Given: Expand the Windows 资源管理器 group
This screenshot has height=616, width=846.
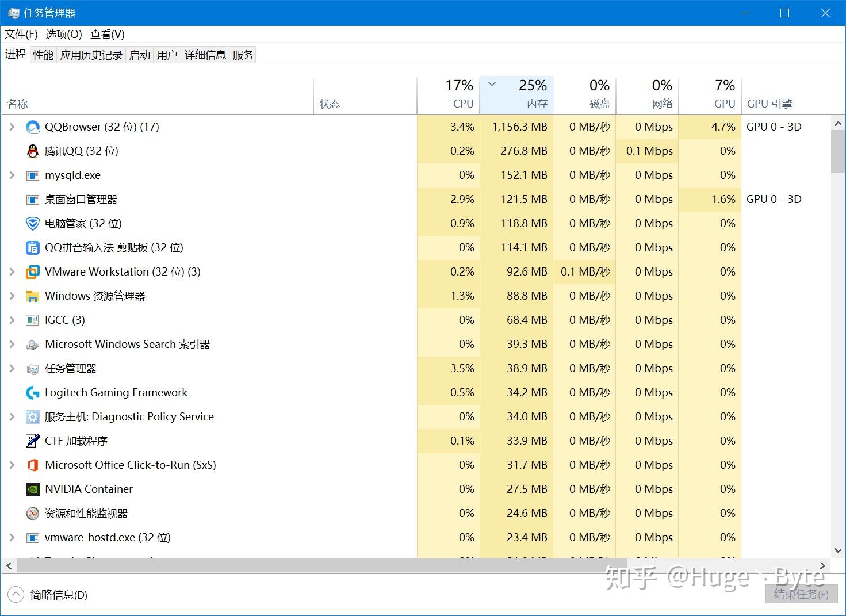Looking at the screenshot, I should click(12, 296).
